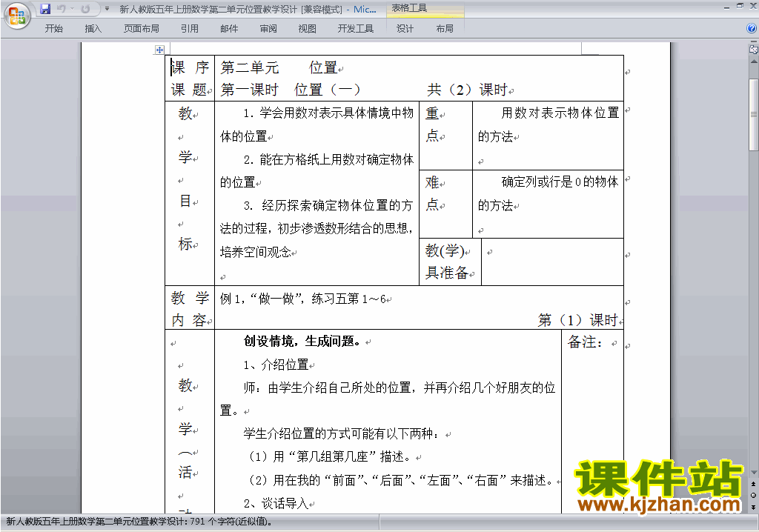The width and height of the screenshot is (759, 532).
Task: Click 教 学 内 容 label cell
Action: click(190, 308)
